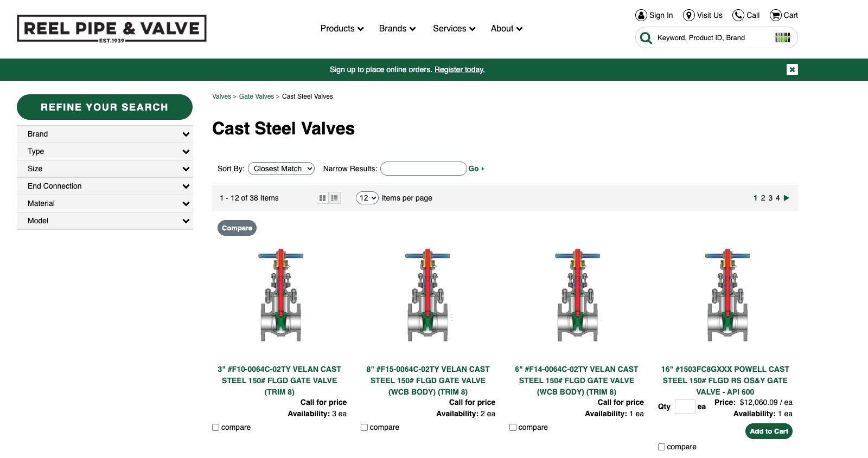
Task: Open the items per page dropdown
Action: [x=367, y=198]
